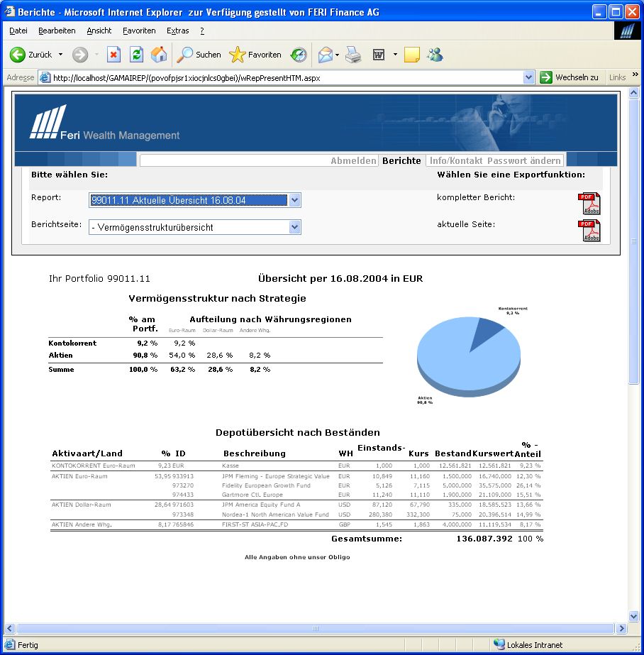Screen dimensions: 644x655
Task: Click the vertical scrollbar down arrow
Action: 633,616
